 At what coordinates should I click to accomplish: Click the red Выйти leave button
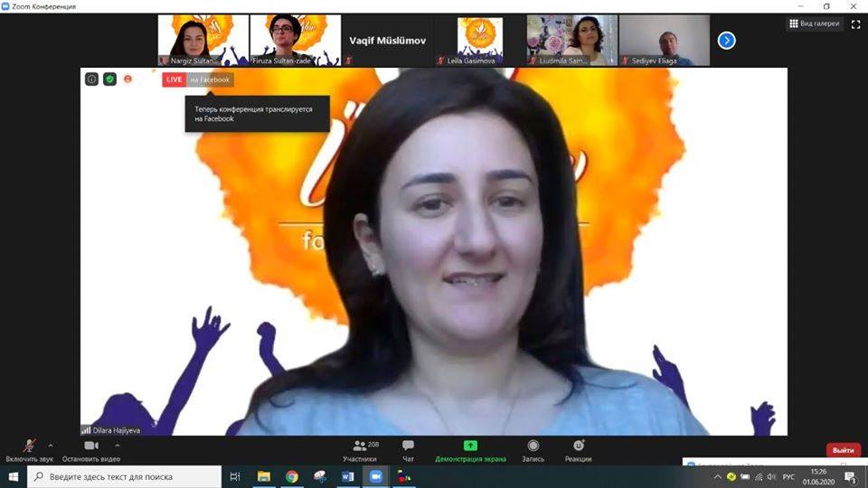843,450
